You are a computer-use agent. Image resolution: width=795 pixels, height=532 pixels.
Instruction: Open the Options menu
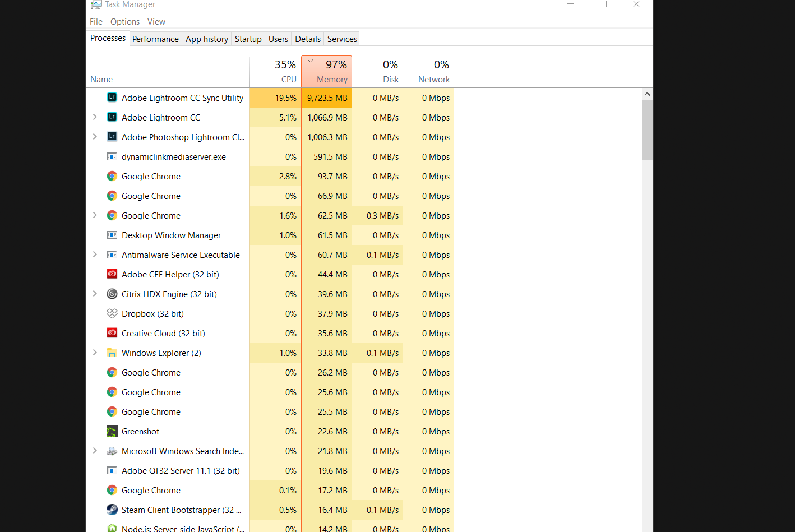pos(125,22)
